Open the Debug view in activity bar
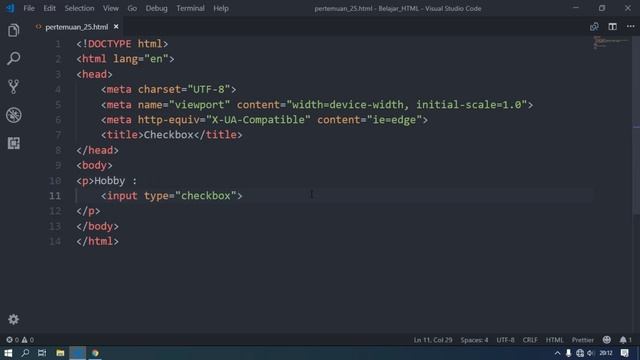Screen dimensions: 640x360 click(x=13, y=115)
